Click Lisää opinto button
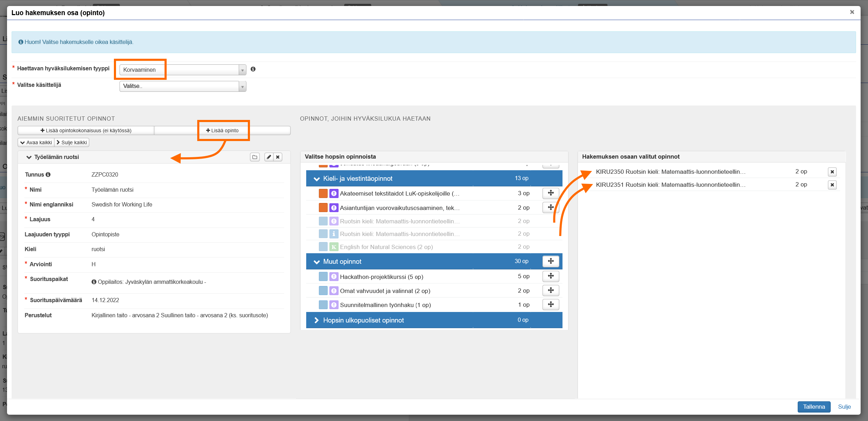868x421 pixels. click(x=222, y=130)
